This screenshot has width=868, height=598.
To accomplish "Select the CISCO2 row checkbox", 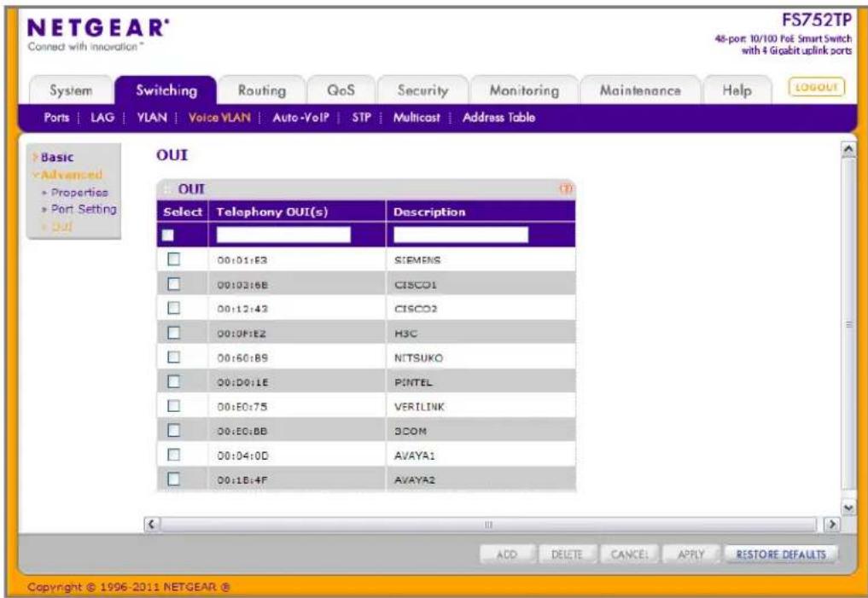I will pyautogui.click(x=174, y=308).
